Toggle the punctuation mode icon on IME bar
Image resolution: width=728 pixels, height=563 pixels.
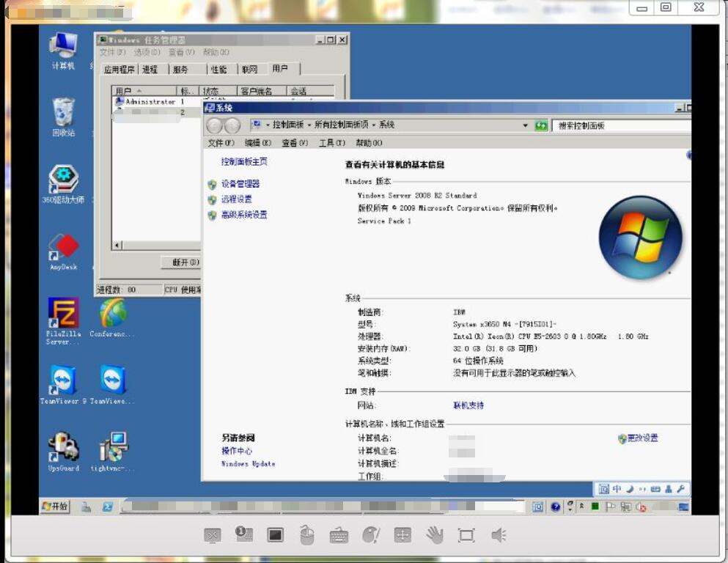click(x=642, y=489)
